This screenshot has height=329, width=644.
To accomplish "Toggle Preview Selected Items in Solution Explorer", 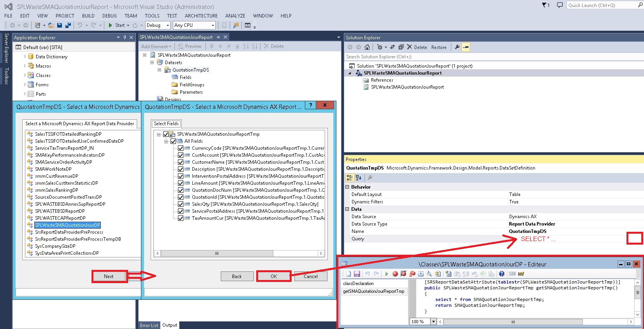I will pos(466,47).
